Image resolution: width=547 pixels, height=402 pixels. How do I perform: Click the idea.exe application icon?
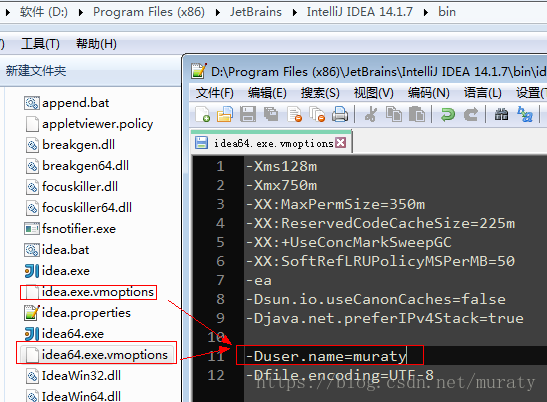pos(32,271)
